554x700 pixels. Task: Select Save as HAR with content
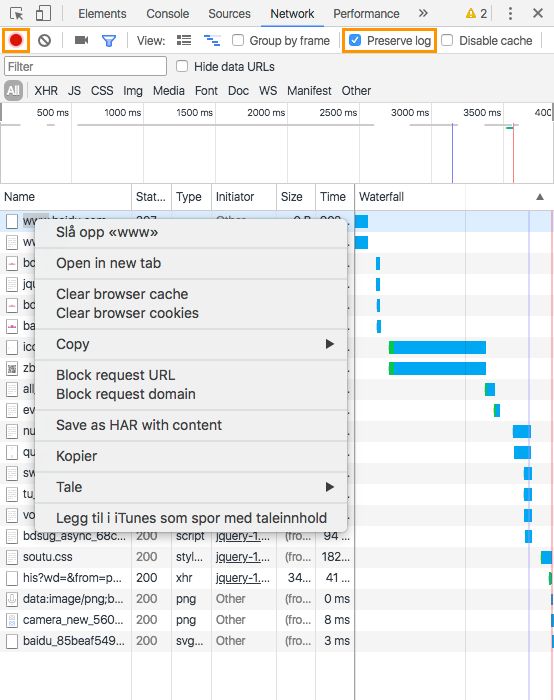click(191, 425)
